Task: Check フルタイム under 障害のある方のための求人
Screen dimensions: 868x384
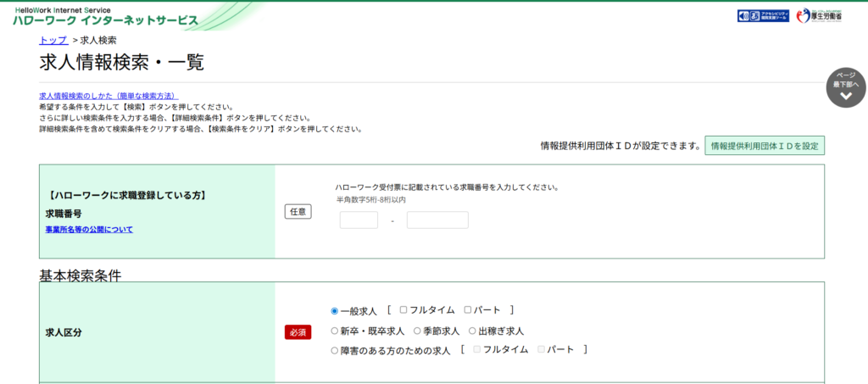Action: (x=476, y=349)
